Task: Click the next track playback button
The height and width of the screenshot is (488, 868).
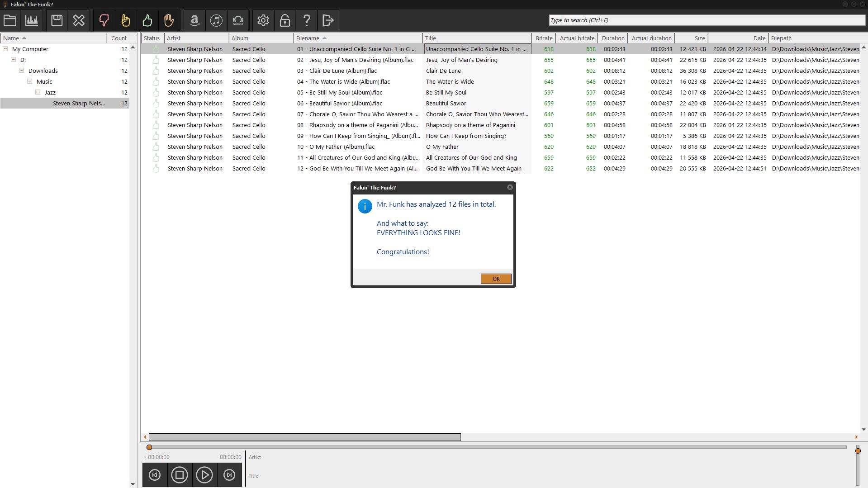Action: 229,475
